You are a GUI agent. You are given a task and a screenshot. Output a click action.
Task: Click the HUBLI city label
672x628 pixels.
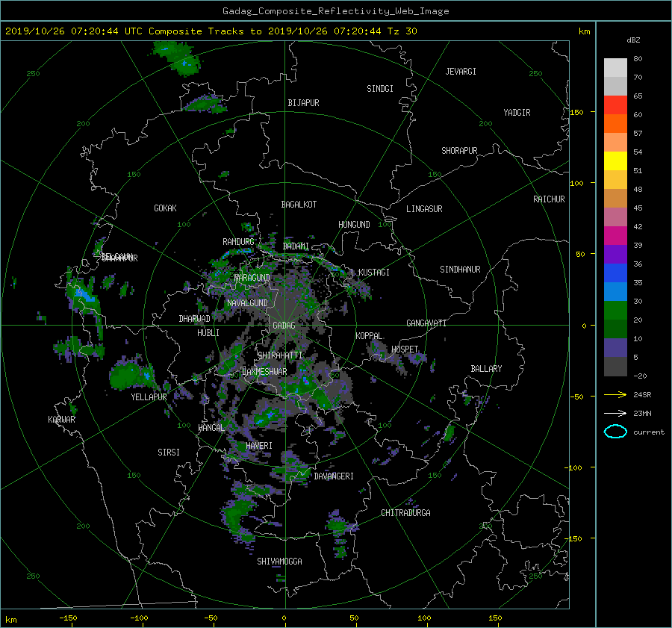(208, 333)
